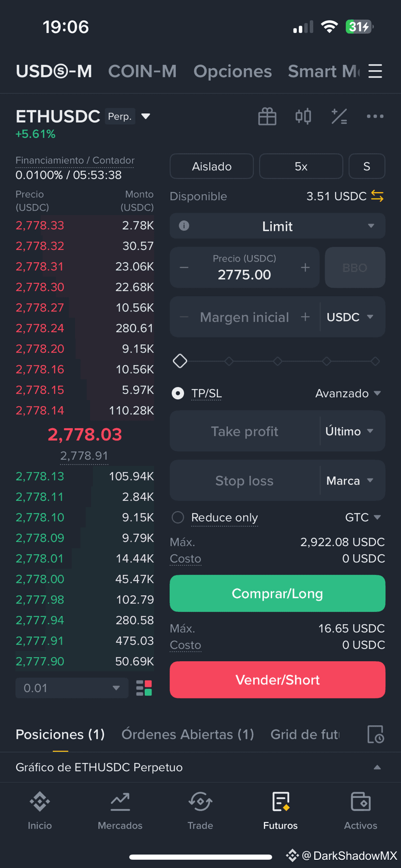401x868 pixels.
Task: Tap the USDC transfer arrows icon
Action: 377,196
